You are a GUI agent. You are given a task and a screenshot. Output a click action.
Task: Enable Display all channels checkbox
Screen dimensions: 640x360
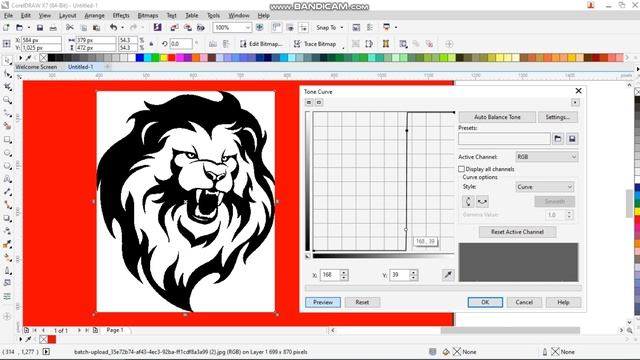coord(461,169)
